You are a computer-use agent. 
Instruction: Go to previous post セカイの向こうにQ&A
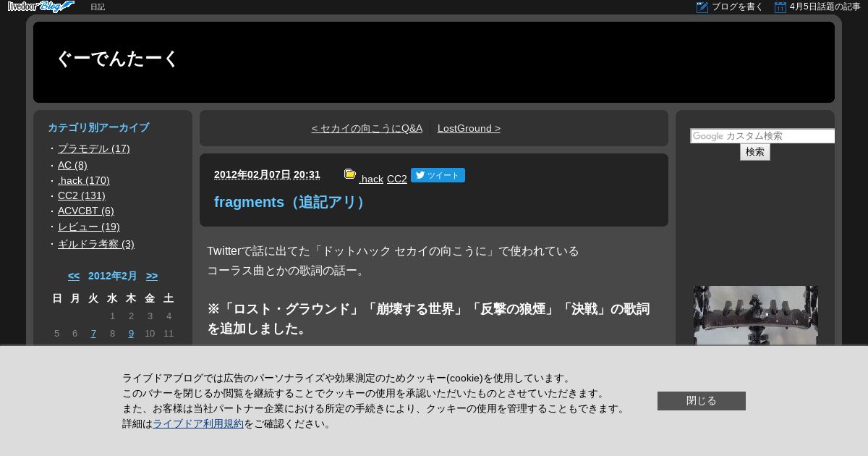[367, 128]
